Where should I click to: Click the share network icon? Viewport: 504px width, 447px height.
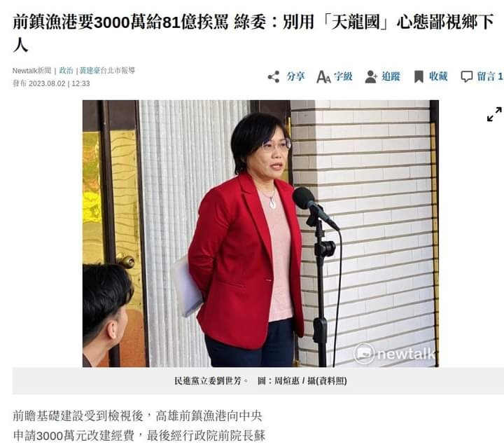coord(274,77)
